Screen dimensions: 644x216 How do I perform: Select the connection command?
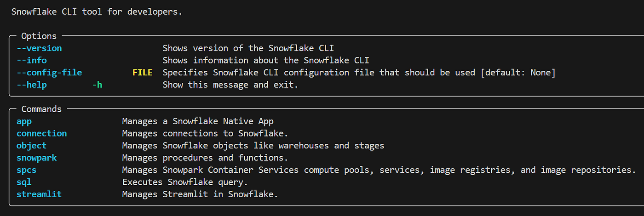(x=42, y=133)
